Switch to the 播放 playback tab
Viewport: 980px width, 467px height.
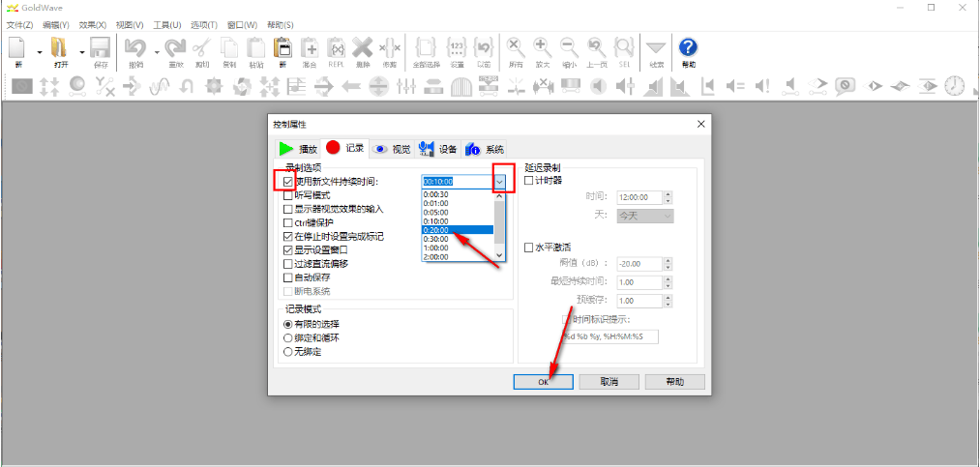[x=298, y=149]
